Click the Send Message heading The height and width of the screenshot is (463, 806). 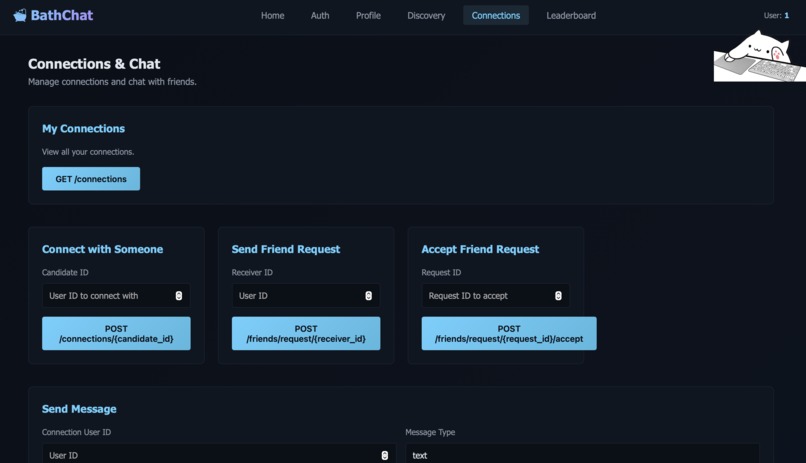coord(79,409)
